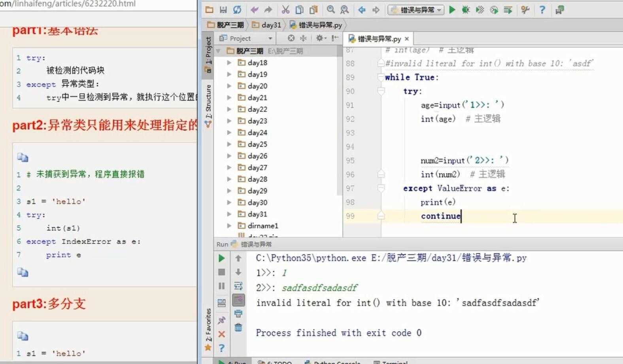Copy code icon under part2 in browser
The image size is (623, 364).
(x=23, y=158)
